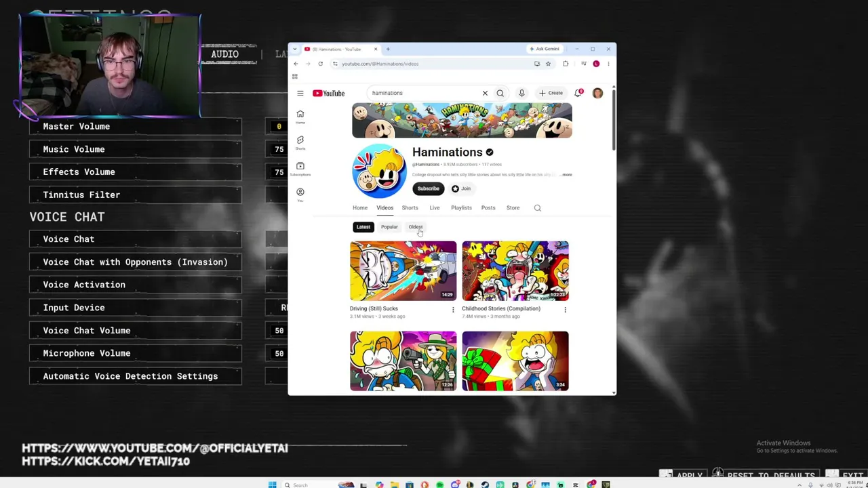Select Music Volume setting in game

coord(136,149)
